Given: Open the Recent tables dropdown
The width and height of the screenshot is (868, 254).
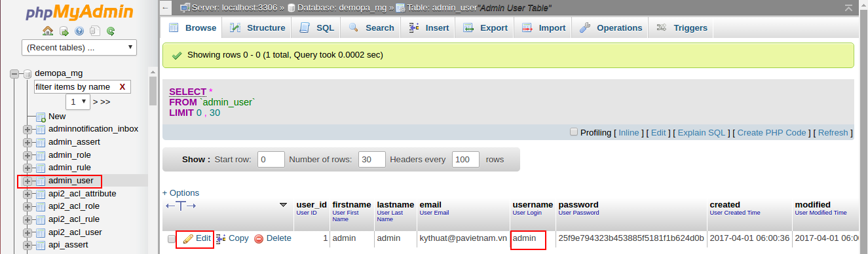Looking at the screenshot, I should point(79,48).
